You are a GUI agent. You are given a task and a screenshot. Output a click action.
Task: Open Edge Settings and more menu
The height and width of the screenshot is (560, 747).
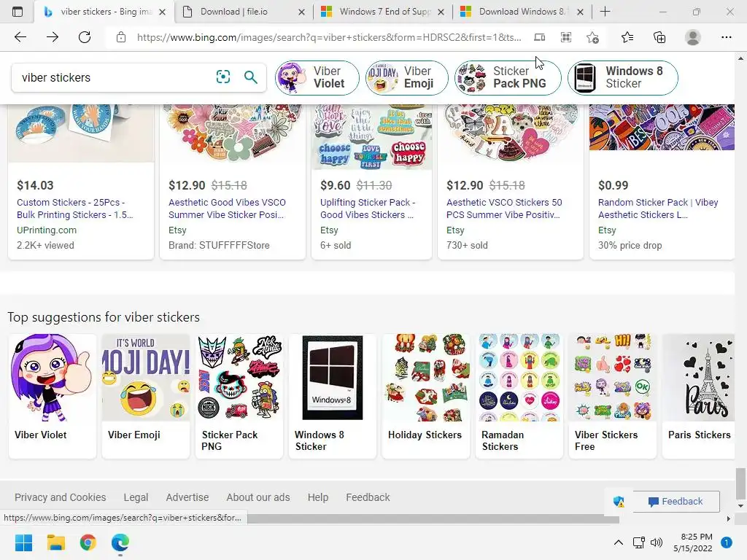tap(726, 37)
